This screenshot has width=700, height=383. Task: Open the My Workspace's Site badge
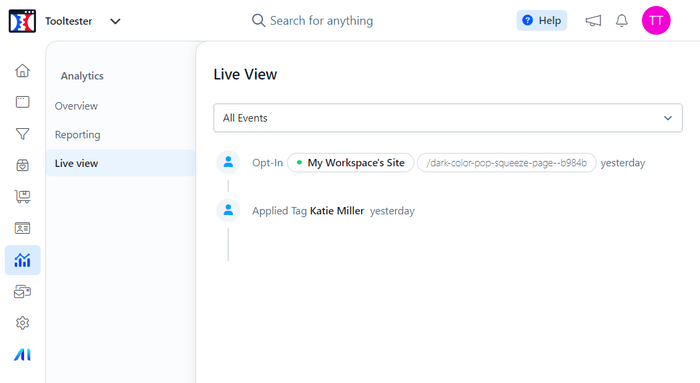[350, 163]
